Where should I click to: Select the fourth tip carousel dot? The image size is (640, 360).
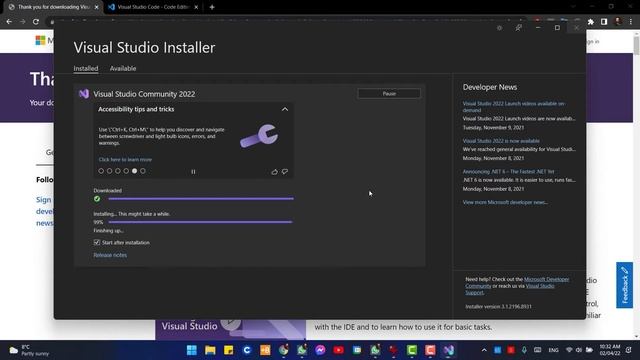coord(126,171)
